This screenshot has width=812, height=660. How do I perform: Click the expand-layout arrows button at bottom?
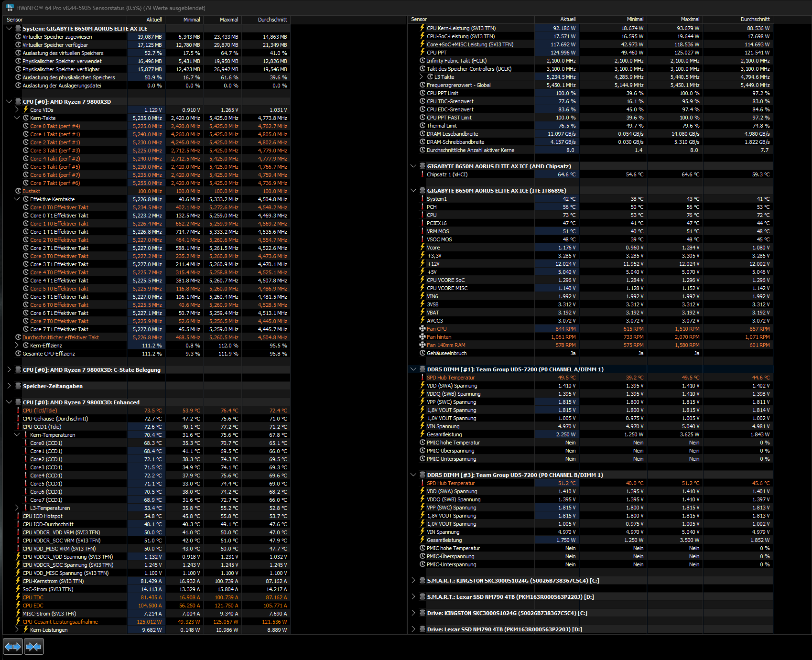(x=13, y=647)
